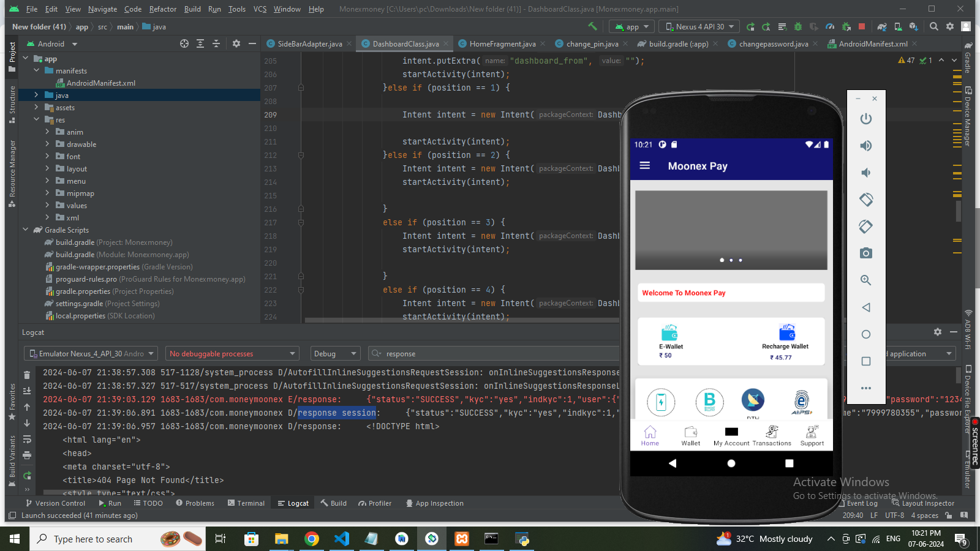Open the app run configuration dropdown
980x551 pixels.
[x=631, y=26]
